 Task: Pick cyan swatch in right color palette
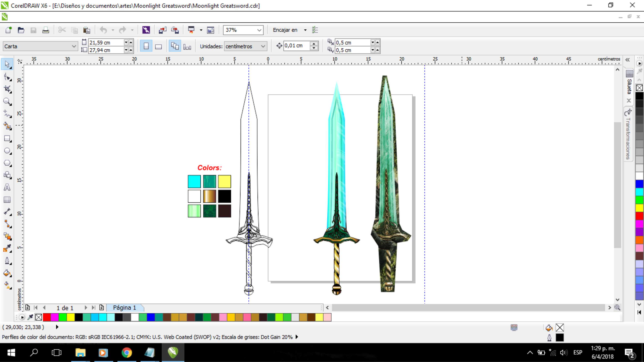point(639,192)
